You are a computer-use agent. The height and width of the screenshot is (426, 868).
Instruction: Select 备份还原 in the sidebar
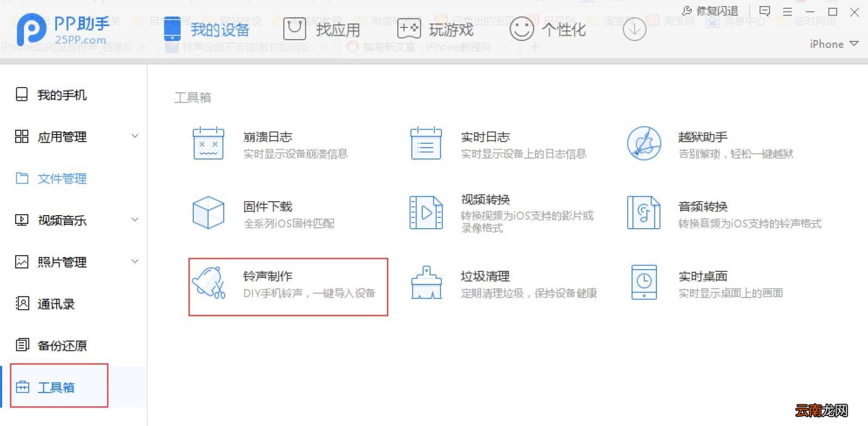[73, 345]
